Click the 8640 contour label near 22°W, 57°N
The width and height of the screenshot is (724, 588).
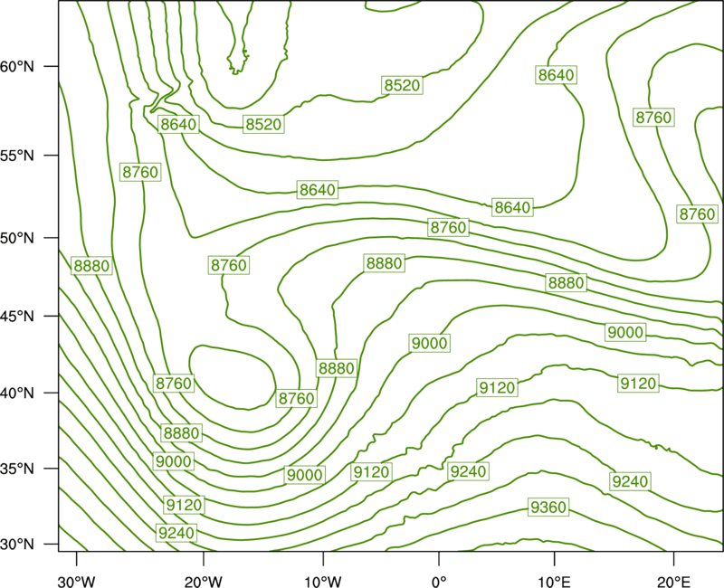[178, 124]
